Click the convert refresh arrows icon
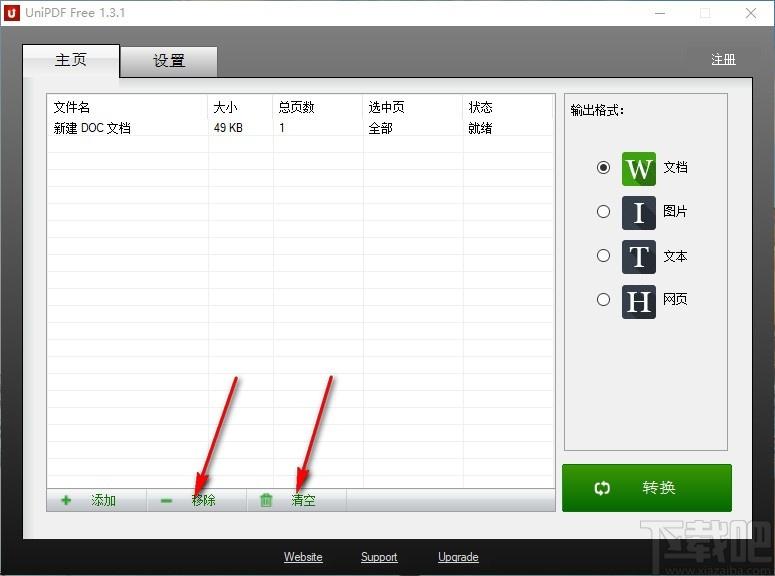 602,488
